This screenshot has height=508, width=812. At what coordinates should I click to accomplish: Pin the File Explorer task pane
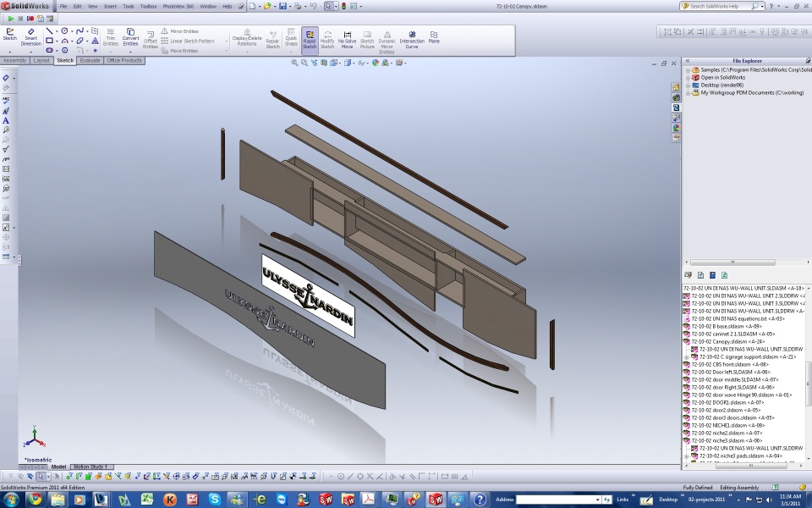[x=808, y=61]
